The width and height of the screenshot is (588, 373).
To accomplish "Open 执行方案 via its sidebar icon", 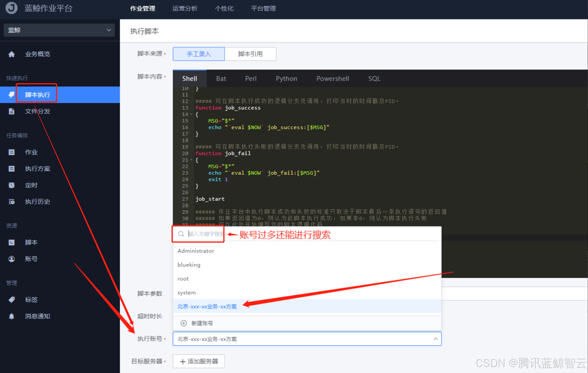I will [12, 168].
